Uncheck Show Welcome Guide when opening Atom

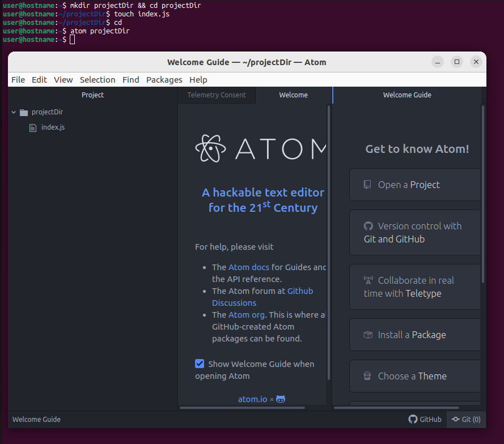click(200, 364)
